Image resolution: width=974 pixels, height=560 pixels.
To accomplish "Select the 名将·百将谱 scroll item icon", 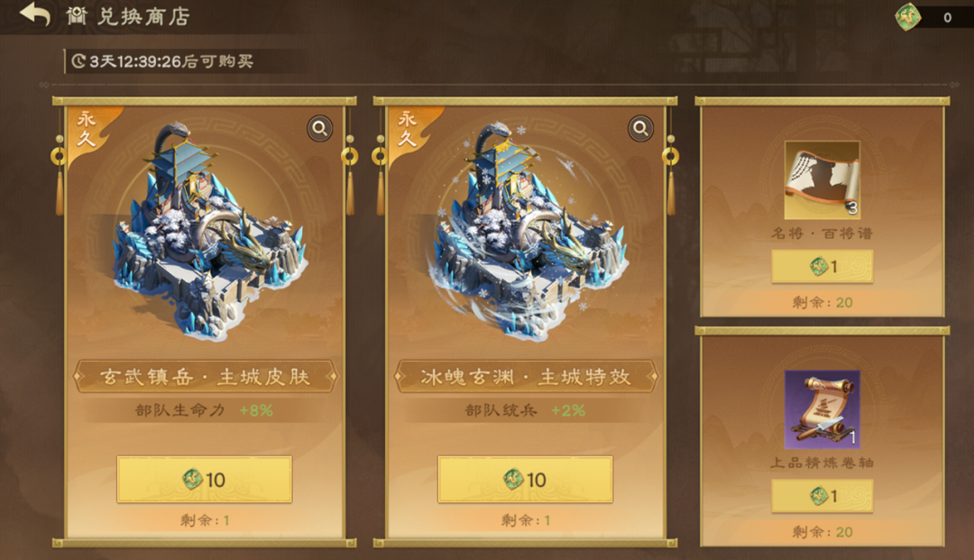I will click(x=822, y=180).
